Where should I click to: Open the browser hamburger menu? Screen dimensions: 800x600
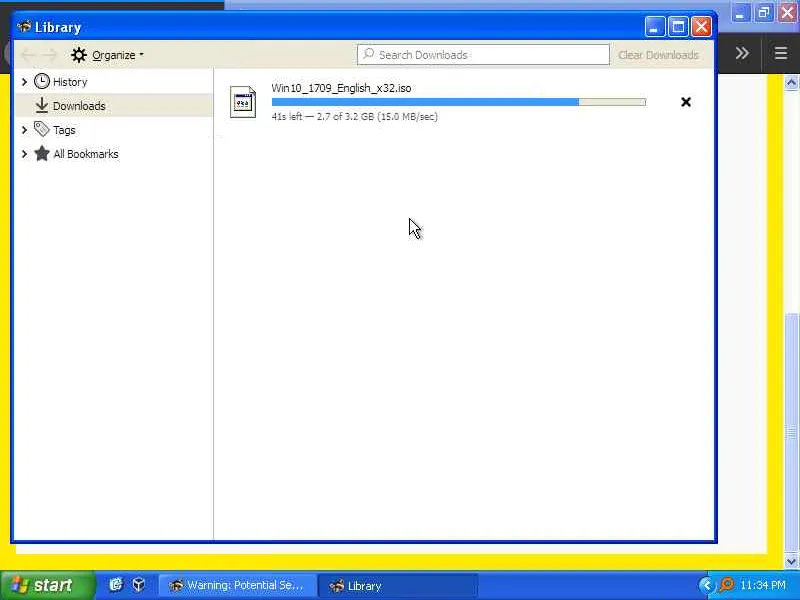[781, 53]
